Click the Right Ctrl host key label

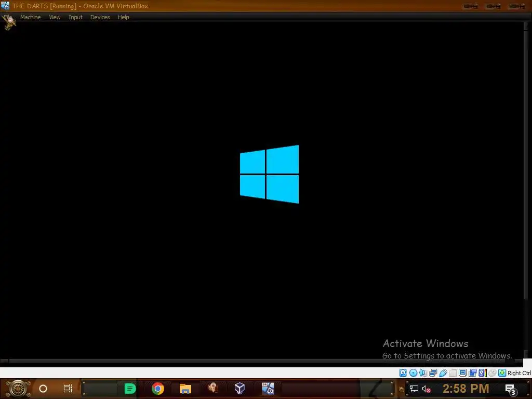coord(519,373)
